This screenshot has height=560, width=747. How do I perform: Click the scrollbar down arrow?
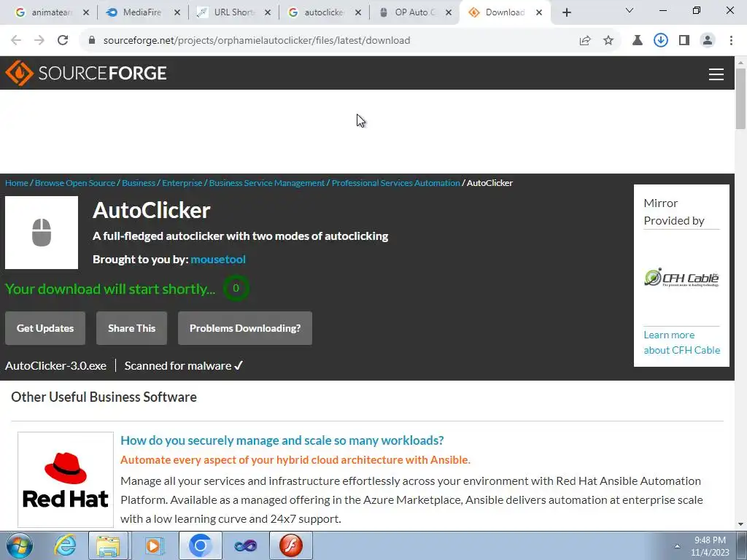coord(740,524)
